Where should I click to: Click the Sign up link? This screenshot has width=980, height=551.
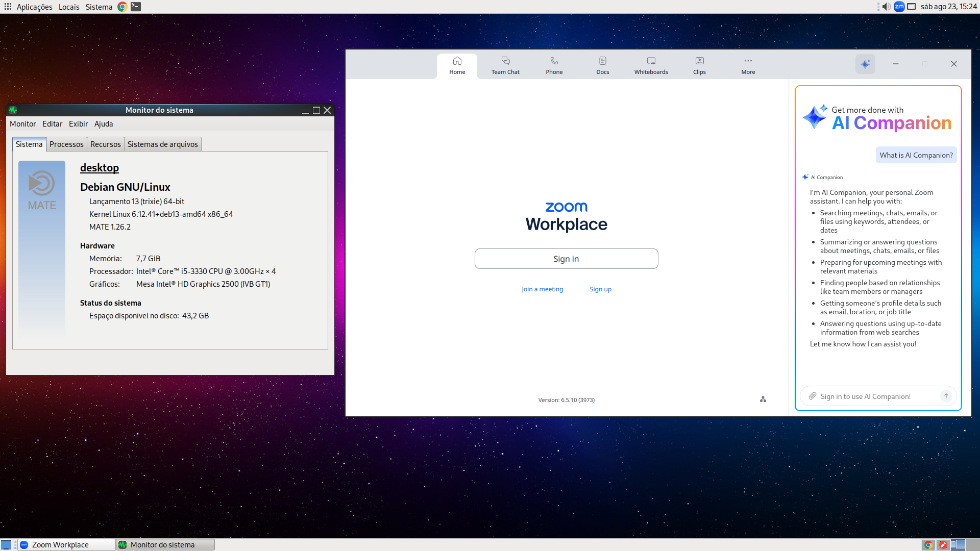click(600, 289)
